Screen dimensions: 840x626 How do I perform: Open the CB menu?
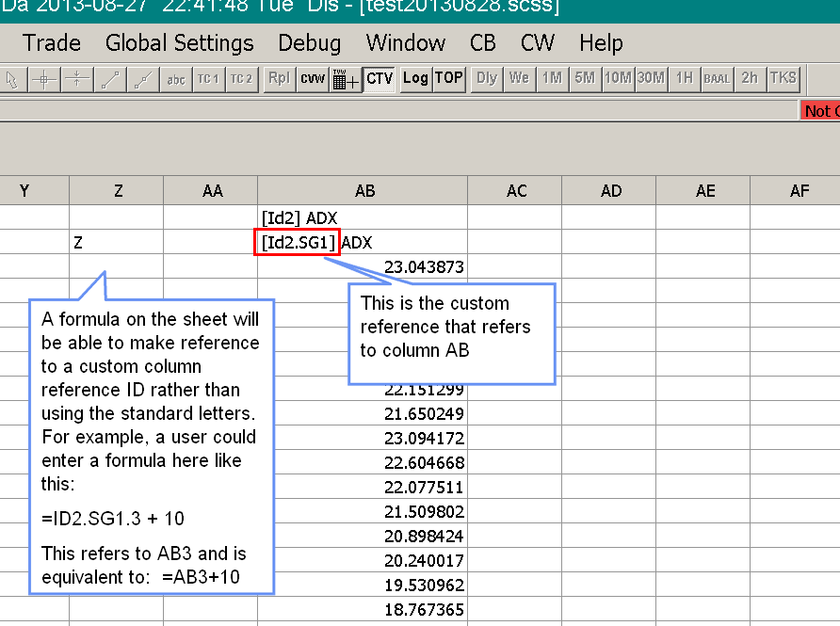pos(483,43)
